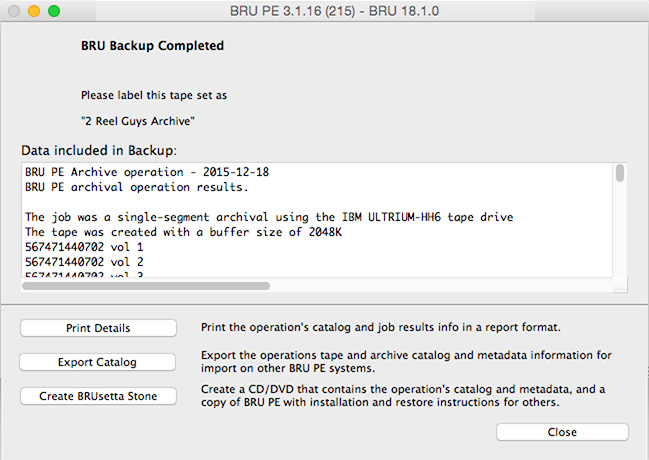649x460 pixels.
Task: Click the Print Details button
Action: pos(98,328)
